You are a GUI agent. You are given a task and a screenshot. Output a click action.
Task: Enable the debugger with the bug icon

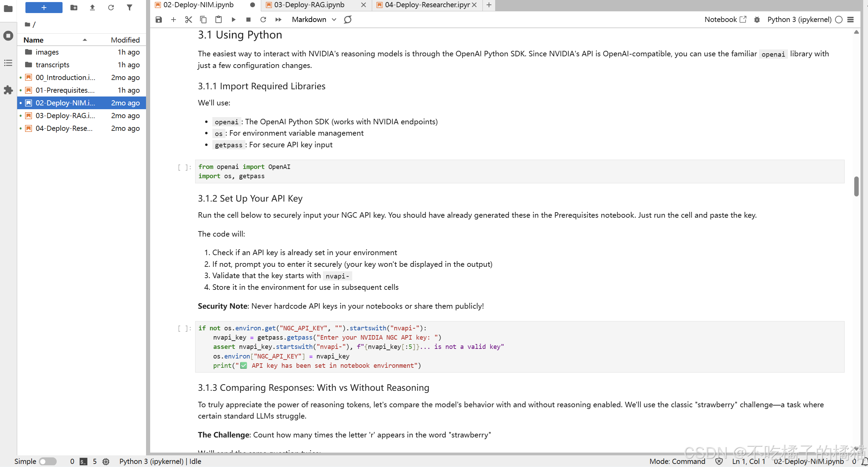[x=757, y=20]
